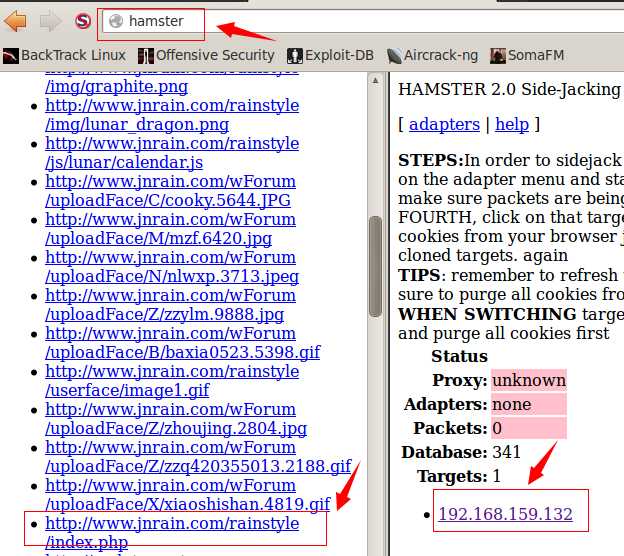Click the Targets count 1
Image resolution: width=624 pixels, height=556 pixels.
pyautogui.click(x=496, y=476)
